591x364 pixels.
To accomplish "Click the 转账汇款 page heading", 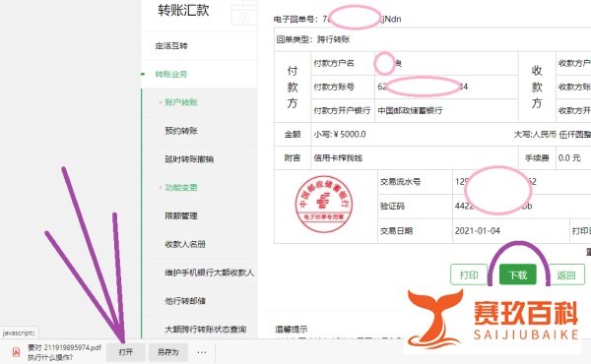I will click(x=183, y=10).
